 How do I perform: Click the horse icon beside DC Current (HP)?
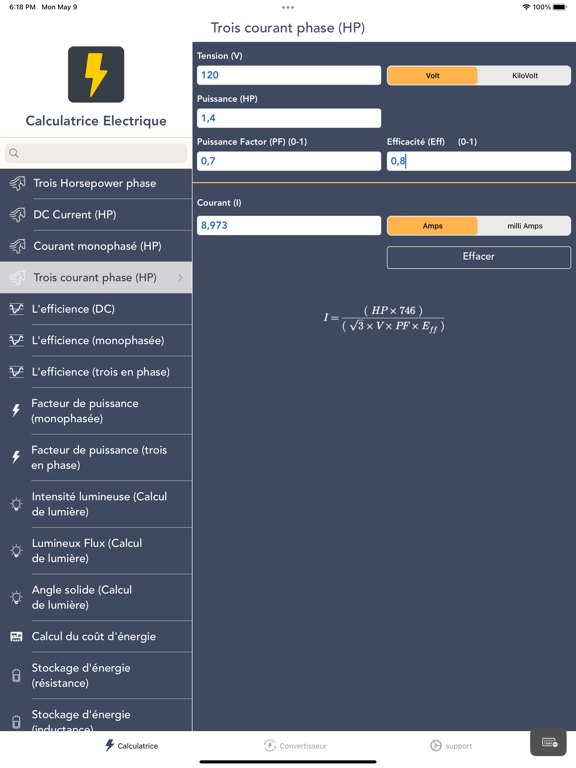tap(17, 215)
